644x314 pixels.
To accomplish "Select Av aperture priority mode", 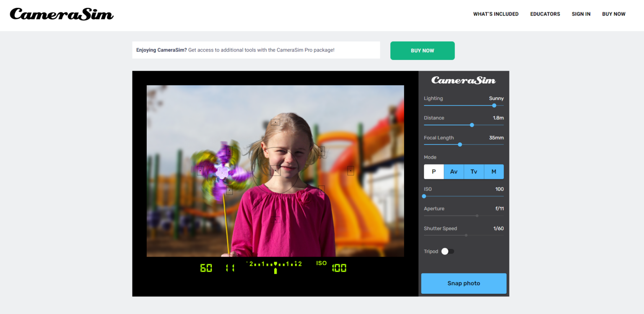I will click(454, 172).
